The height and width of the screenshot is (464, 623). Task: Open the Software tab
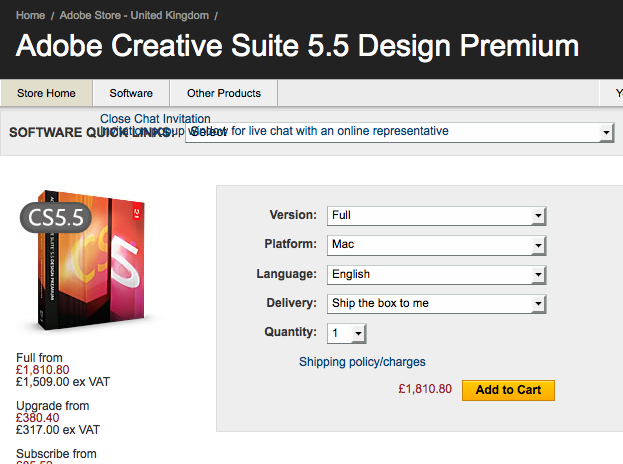click(131, 93)
